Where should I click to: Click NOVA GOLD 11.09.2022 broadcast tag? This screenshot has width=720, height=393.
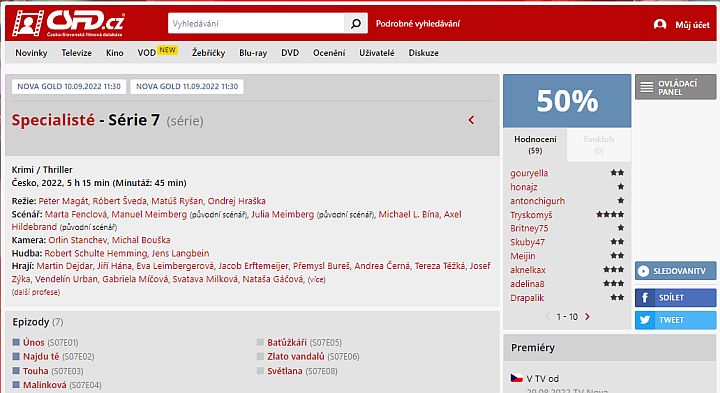pos(187,86)
